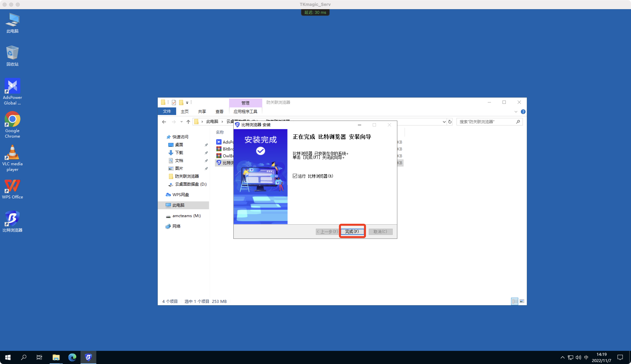This screenshot has width=631, height=364.
Task: Click 取消(C) to cancel the wizard
Action: tap(380, 231)
